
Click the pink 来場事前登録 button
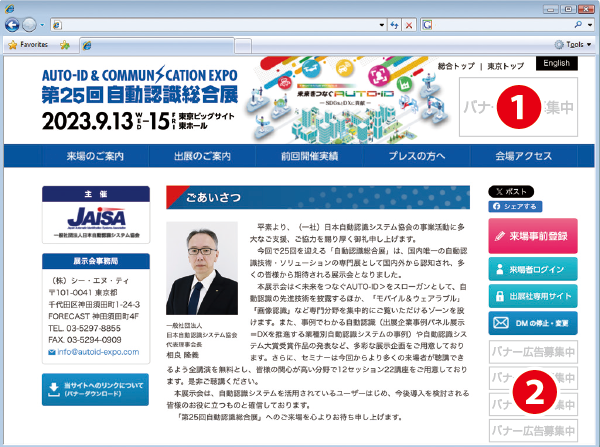533,236
